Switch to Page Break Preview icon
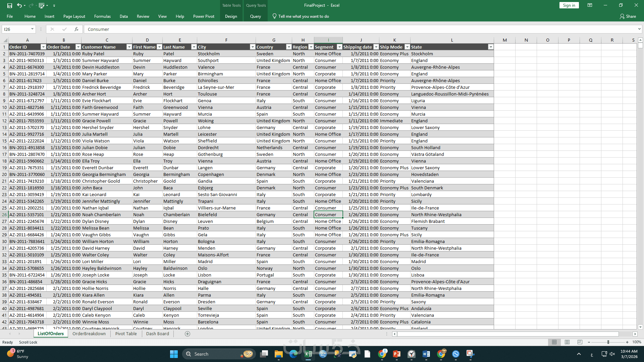644x362 pixels. 580,342
